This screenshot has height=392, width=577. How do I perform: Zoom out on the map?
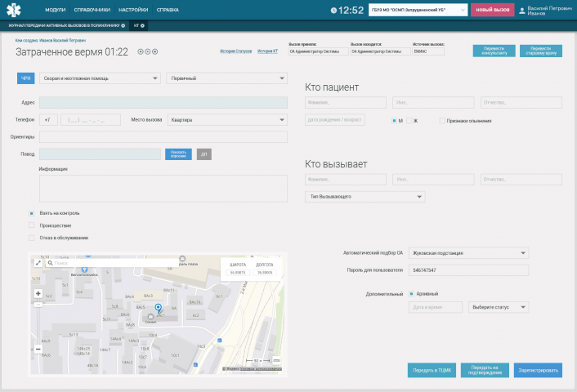pos(38,349)
